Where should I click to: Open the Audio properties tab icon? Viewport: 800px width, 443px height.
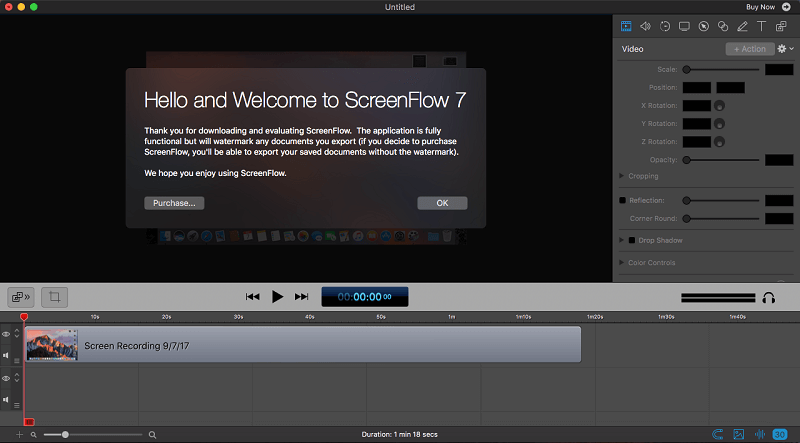(645, 26)
